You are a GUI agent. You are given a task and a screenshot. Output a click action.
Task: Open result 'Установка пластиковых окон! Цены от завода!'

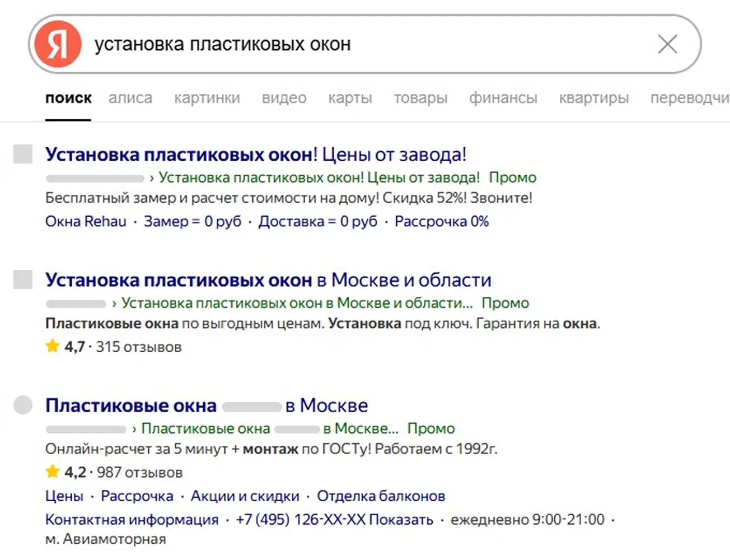click(256, 155)
